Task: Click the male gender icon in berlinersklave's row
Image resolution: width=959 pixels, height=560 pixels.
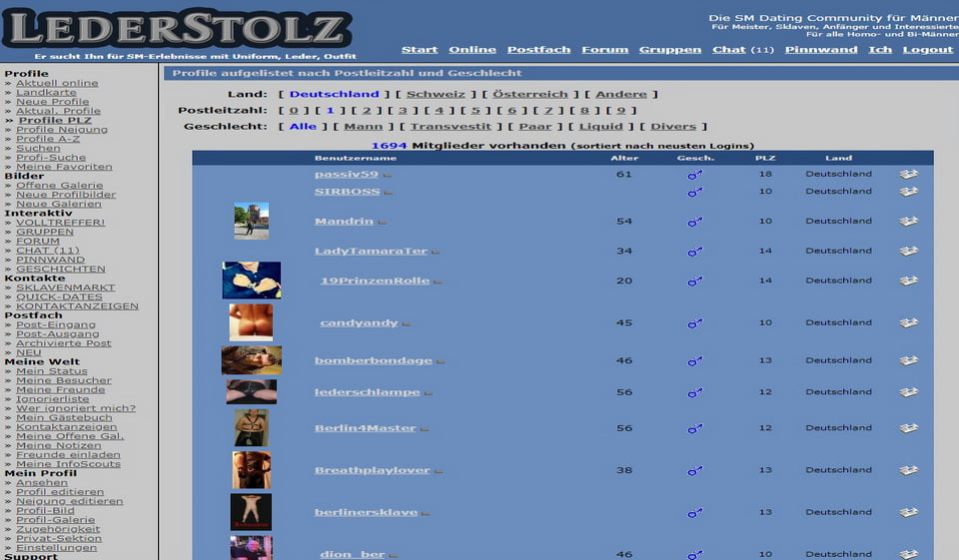Action: (x=695, y=513)
